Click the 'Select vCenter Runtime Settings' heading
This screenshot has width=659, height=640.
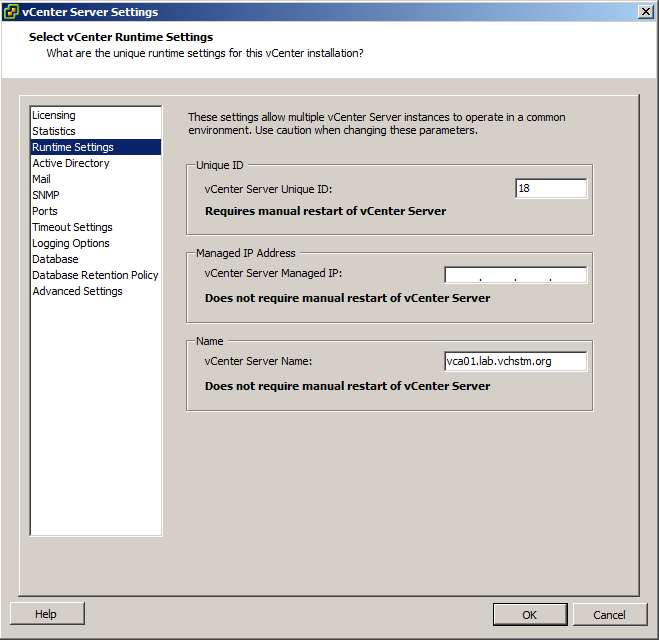tap(121, 37)
